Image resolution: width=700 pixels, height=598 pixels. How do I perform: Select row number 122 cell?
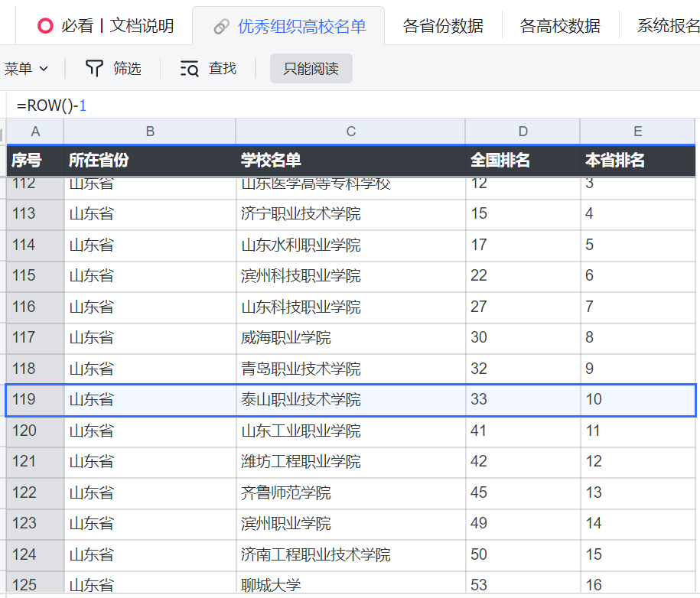coord(24,492)
